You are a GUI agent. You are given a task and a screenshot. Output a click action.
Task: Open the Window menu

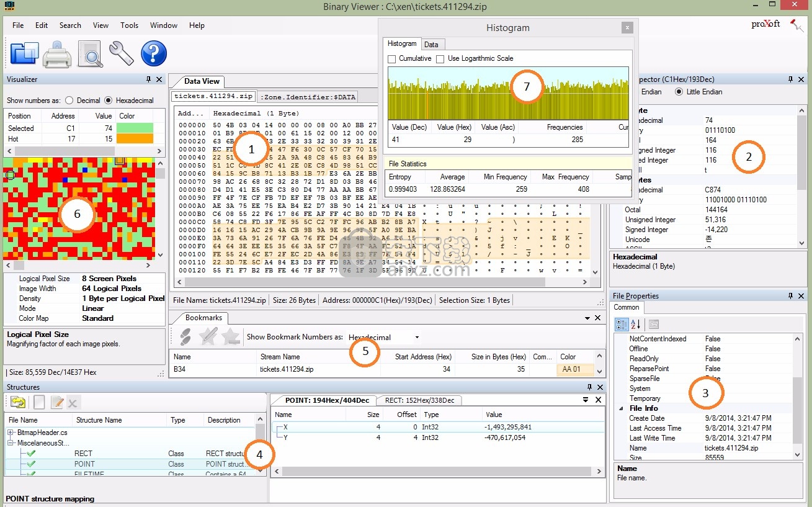pyautogui.click(x=164, y=25)
